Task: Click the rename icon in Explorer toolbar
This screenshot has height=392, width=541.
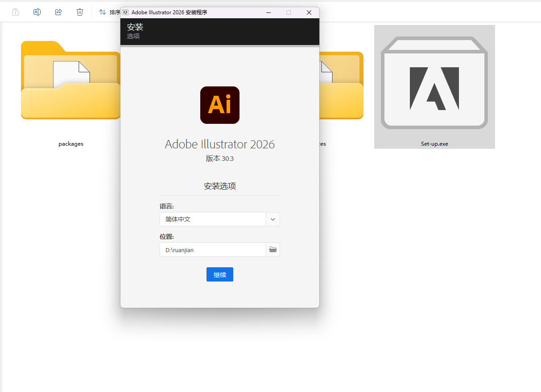Action: pos(37,12)
